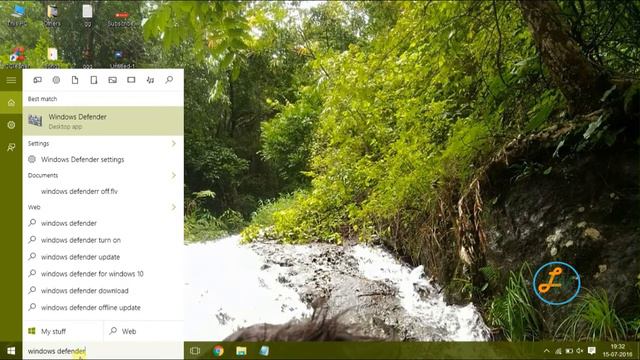
Task: Filter search results by Documents
Action: coord(75,80)
